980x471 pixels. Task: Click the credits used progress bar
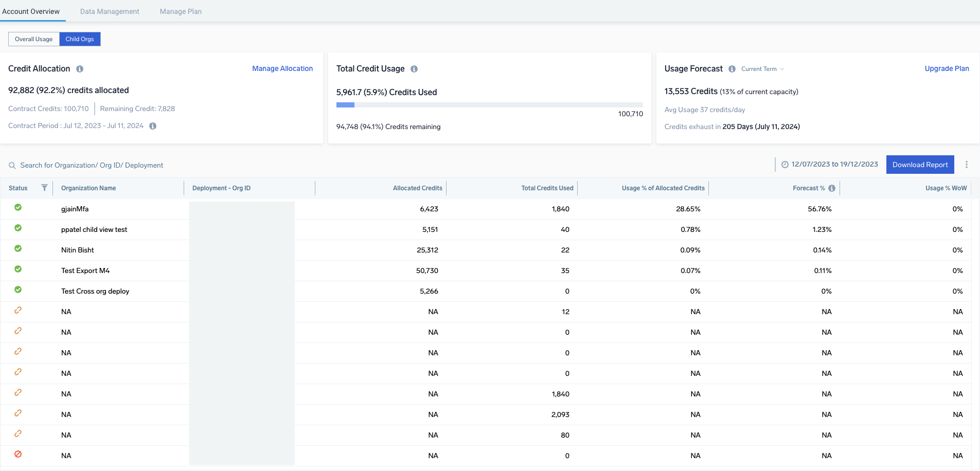pos(489,105)
